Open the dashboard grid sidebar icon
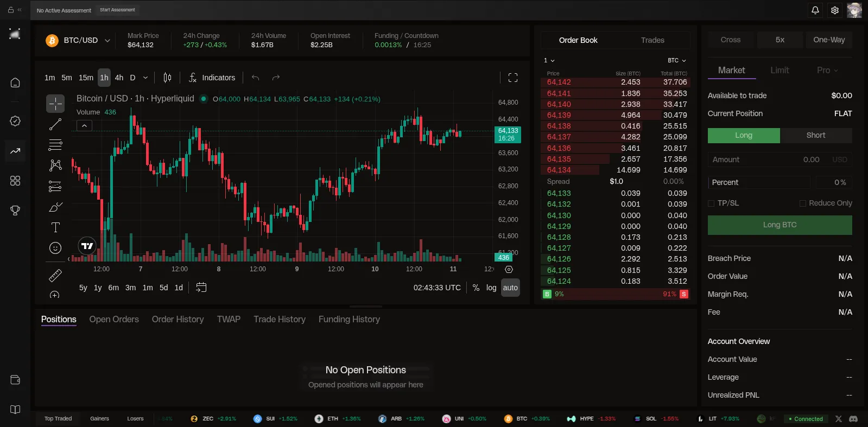Image resolution: width=868 pixels, height=427 pixels. 15,181
